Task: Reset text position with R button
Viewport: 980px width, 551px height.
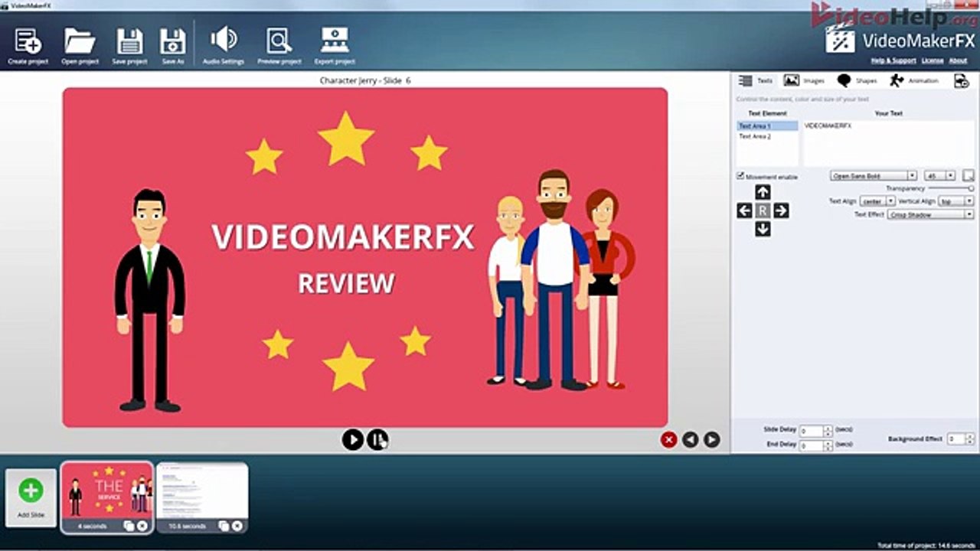Action: click(x=763, y=210)
